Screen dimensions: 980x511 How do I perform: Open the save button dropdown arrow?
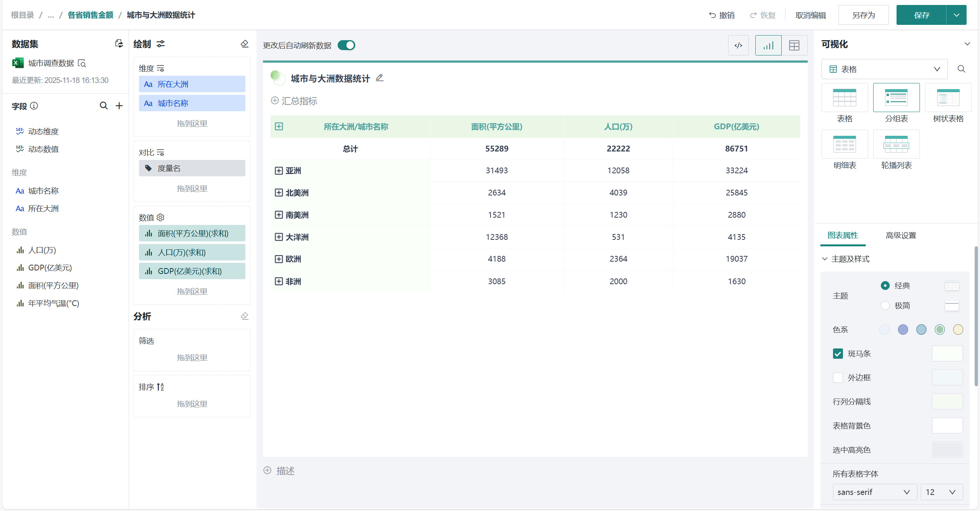pyautogui.click(x=956, y=15)
